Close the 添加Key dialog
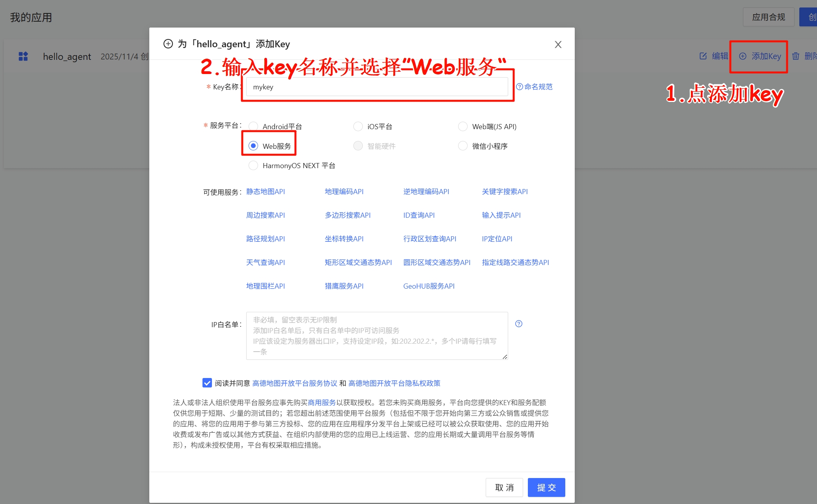This screenshot has height=504, width=817. [558, 44]
